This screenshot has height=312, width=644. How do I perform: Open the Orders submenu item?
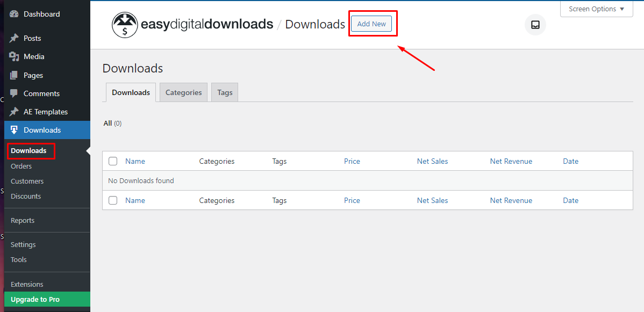coord(22,166)
